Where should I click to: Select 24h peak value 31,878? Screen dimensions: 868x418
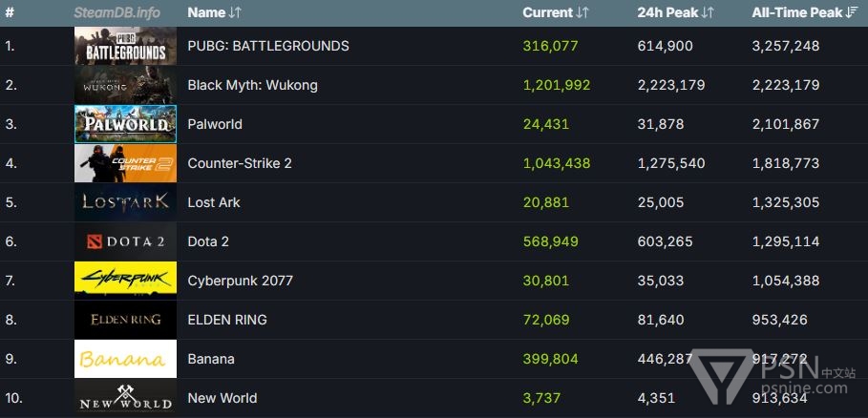coord(661,124)
